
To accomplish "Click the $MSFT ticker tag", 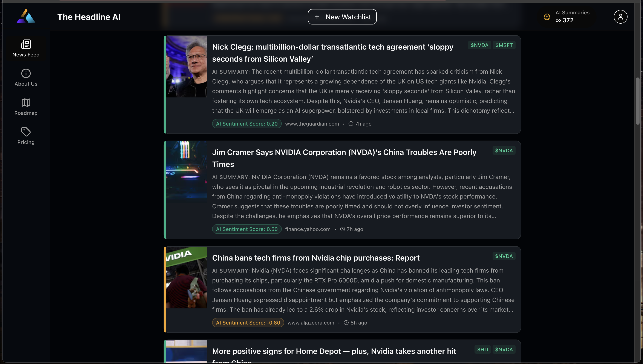I will [x=504, y=45].
